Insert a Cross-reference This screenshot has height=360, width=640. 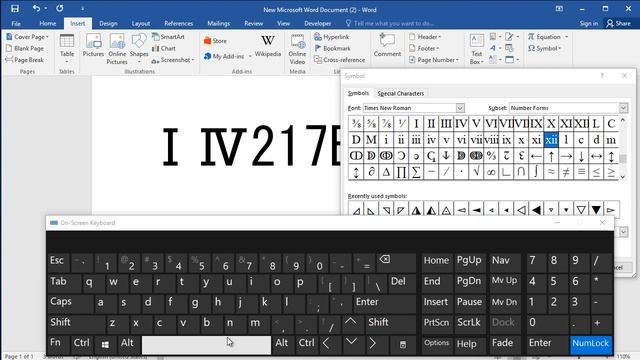[340, 60]
